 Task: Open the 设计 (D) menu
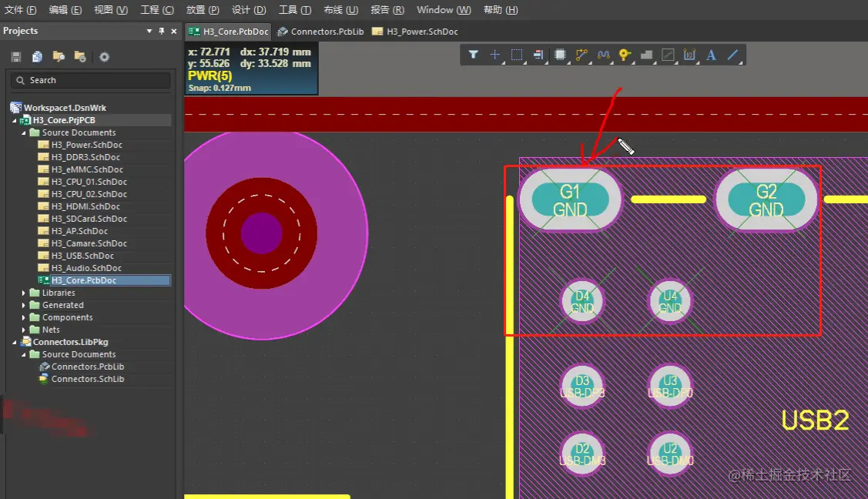[x=249, y=10]
